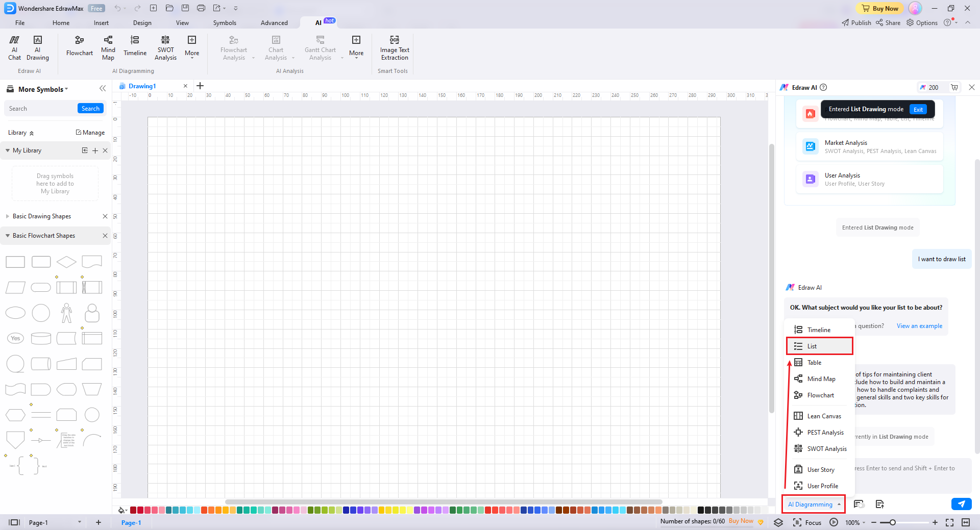
Task: Open the Edraw AI shopping cart icon
Action: pos(954,87)
